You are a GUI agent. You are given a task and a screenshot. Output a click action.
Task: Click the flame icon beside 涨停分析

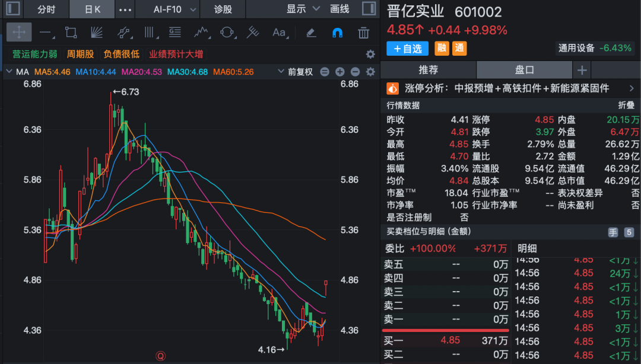point(392,88)
